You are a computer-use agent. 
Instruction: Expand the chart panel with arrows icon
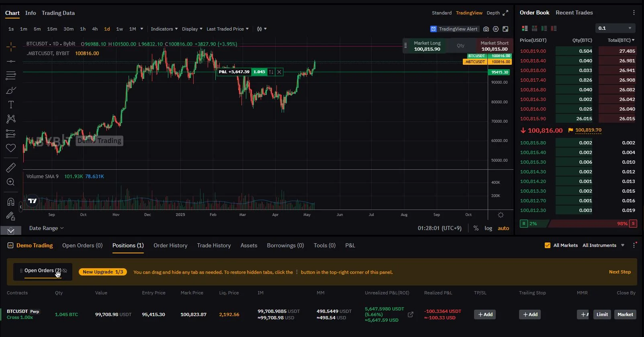point(505,13)
